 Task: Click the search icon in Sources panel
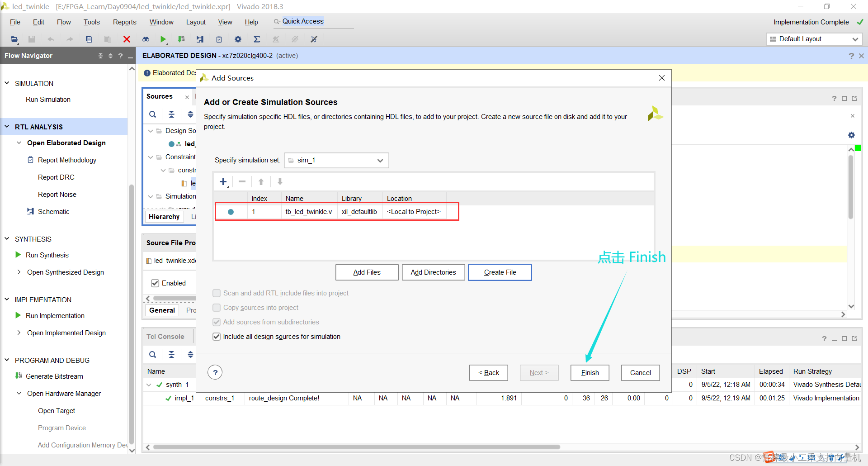tap(153, 114)
